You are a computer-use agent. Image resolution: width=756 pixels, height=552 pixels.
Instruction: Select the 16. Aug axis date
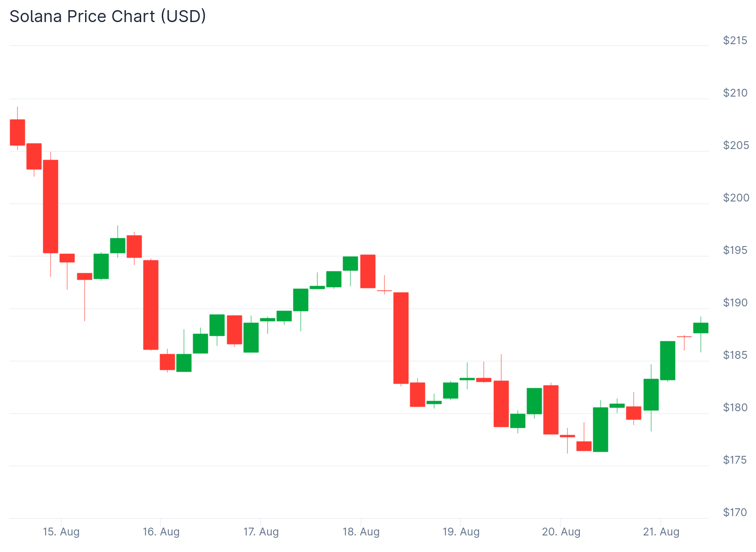161,532
